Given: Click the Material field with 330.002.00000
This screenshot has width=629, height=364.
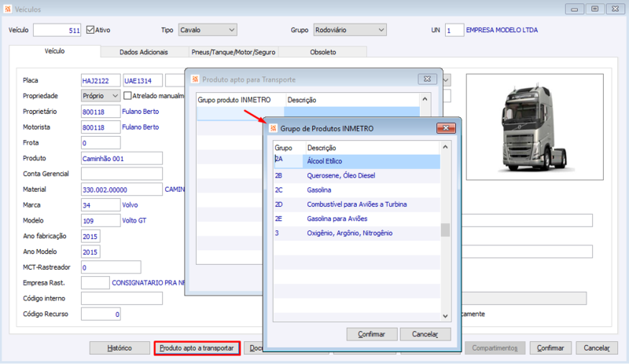Looking at the screenshot, I should [x=122, y=189].
